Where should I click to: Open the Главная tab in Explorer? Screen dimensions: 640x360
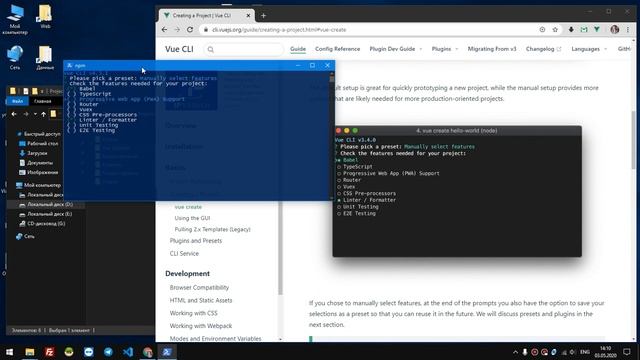point(42,101)
